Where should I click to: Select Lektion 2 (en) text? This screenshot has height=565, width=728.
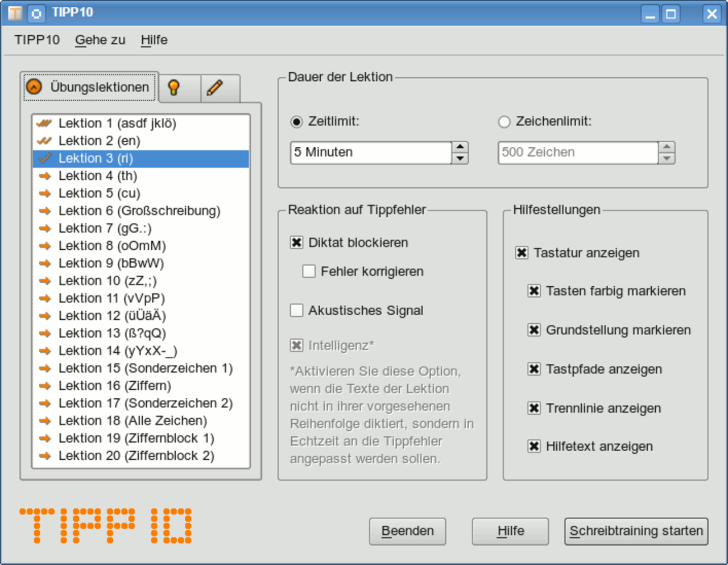tap(99, 141)
